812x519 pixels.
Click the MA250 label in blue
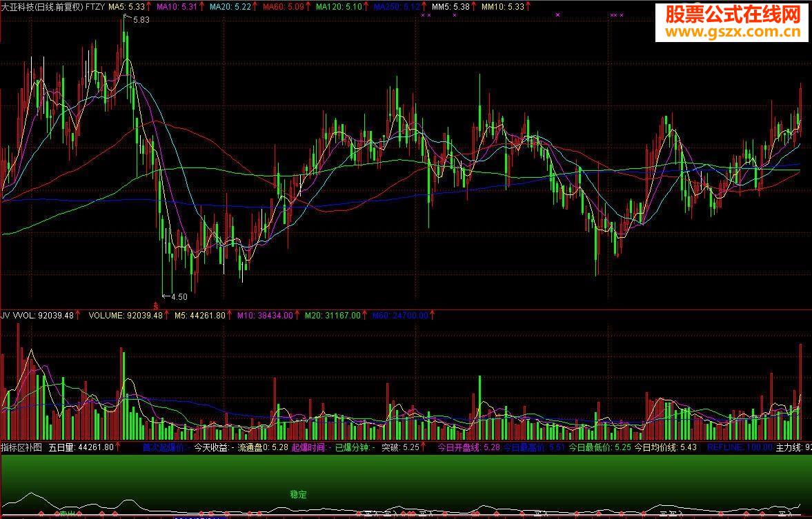point(397,7)
